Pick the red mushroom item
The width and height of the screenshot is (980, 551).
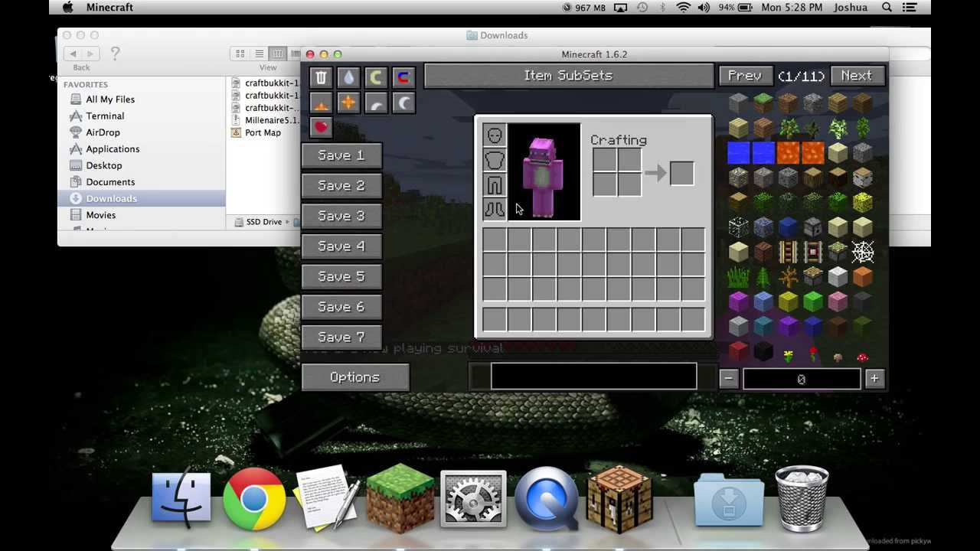click(863, 357)
